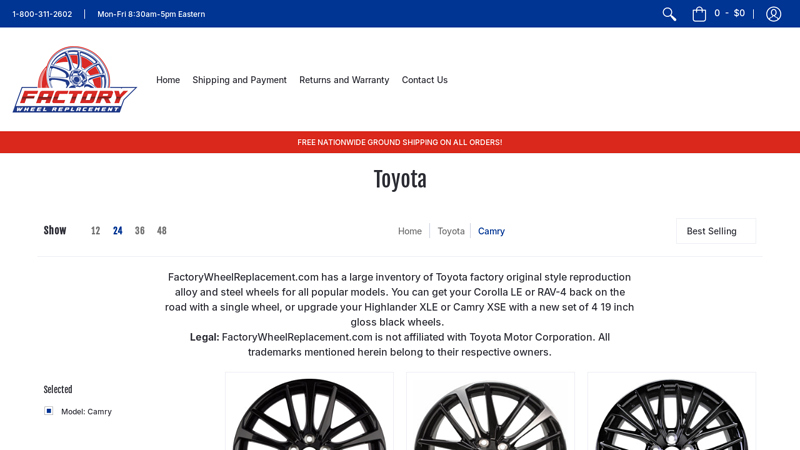Open the first black wheel product thumbnail
Image resolution: width=800 pixels, height=450 pixels.
point(309,412)
